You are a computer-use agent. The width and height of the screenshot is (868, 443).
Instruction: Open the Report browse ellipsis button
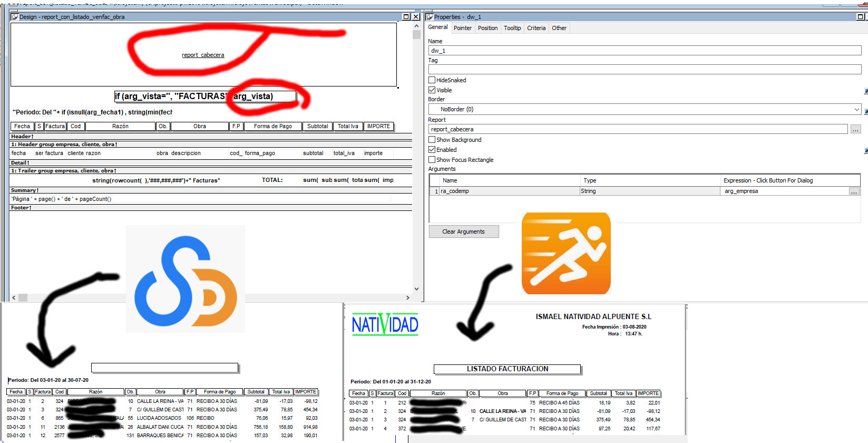pyautogui.click(x=855, y=129)
